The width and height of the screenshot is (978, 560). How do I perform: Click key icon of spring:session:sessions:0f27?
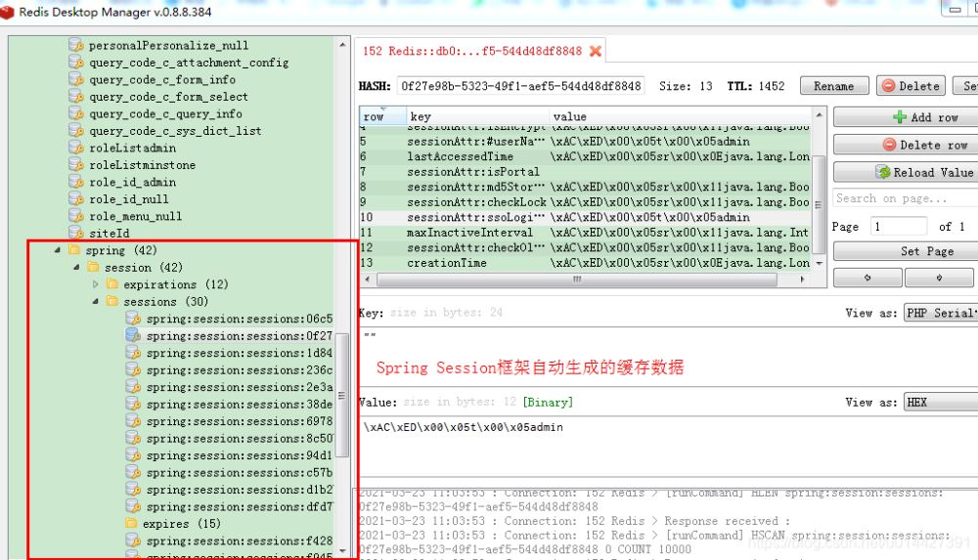pyautogui.click(x=133, y=335)
